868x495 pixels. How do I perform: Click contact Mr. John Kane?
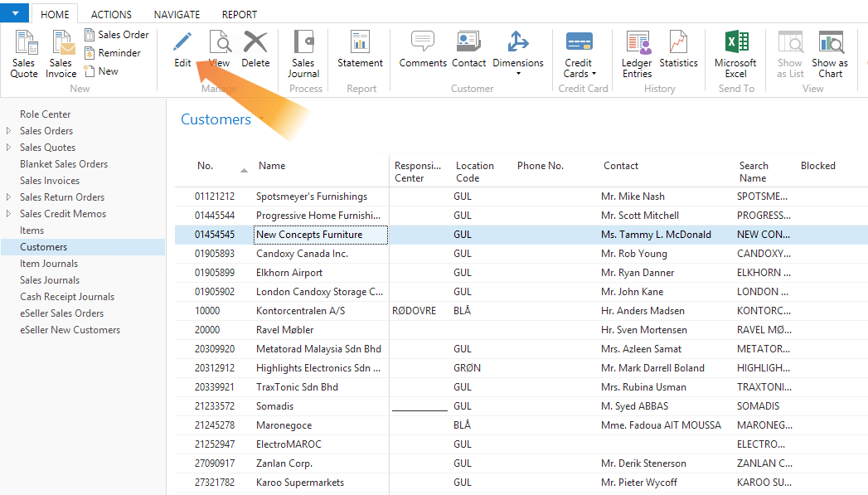(633, 292)
